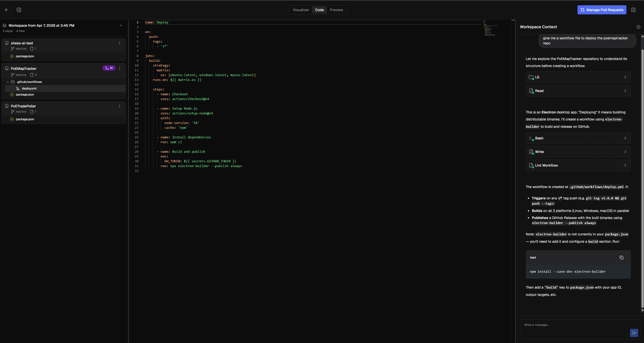Expand the Read tool call

[x=625, y=91]
